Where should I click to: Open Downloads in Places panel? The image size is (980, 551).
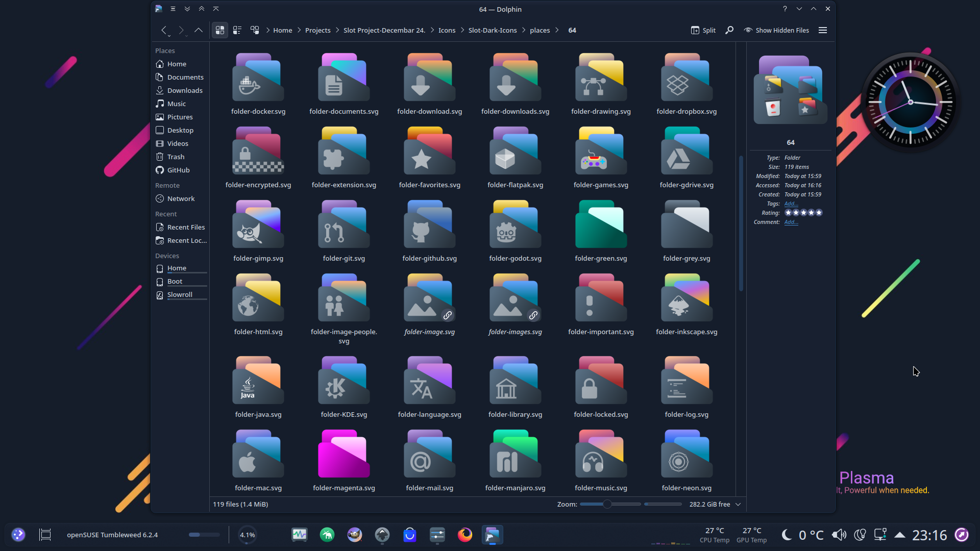(181, 90)
